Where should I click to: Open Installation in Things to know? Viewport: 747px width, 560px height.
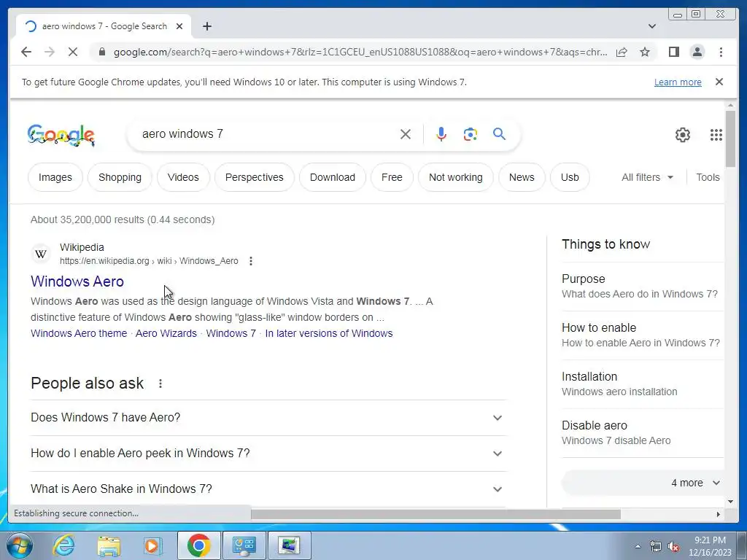pos(642,384)
